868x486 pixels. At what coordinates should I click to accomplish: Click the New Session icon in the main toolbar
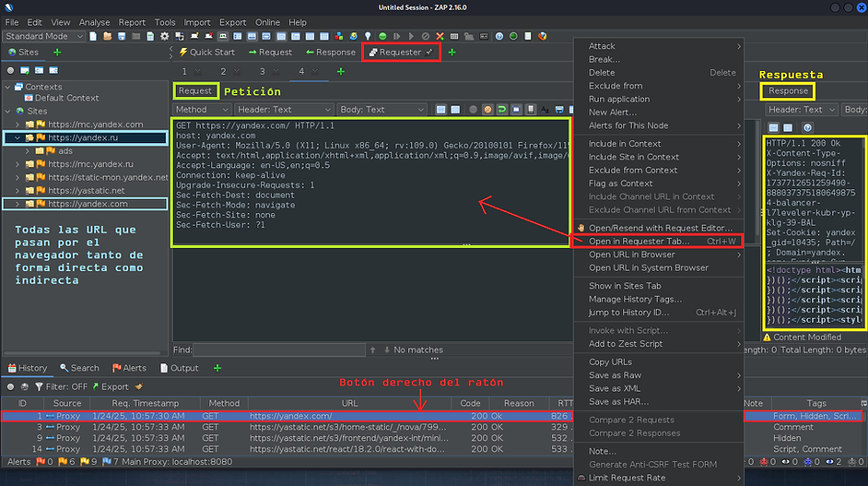93,37
